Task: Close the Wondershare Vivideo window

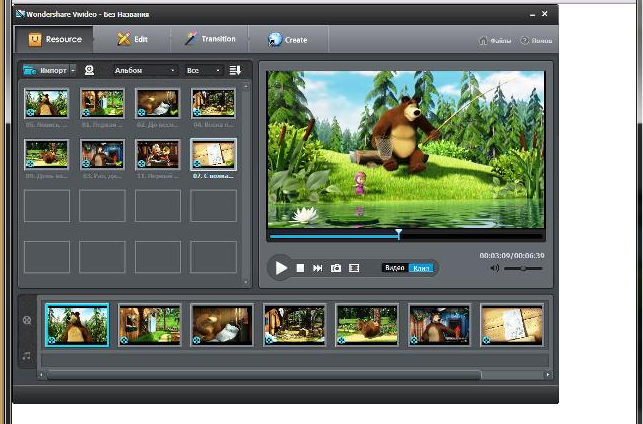Action: click(545, 14)
